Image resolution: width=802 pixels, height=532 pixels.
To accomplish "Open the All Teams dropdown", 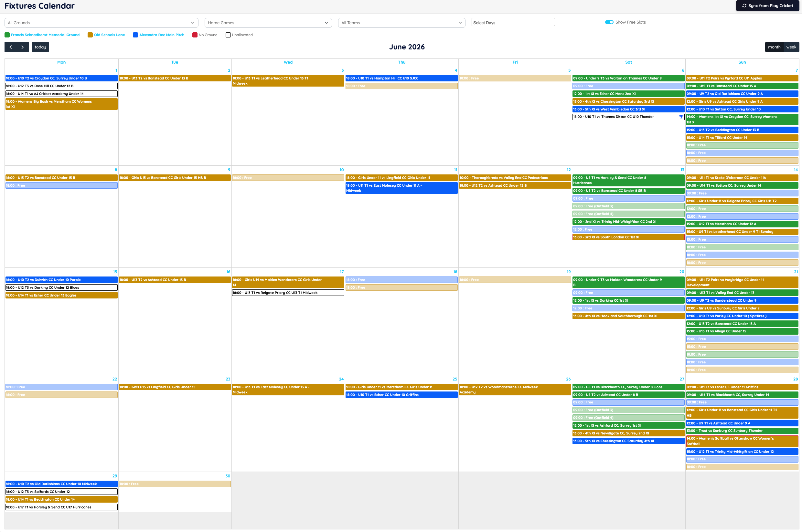I will (402, 23).
